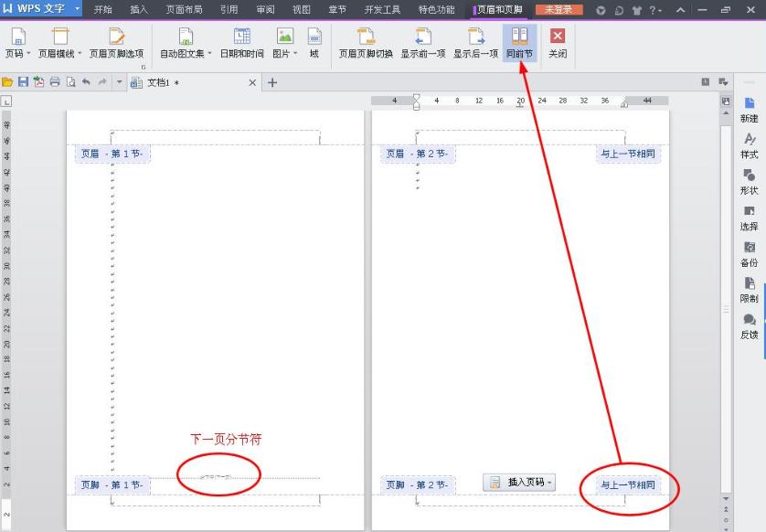Insert 日期和时间 into the header
This screenshot has height=532, width=766.
[241, 37]
